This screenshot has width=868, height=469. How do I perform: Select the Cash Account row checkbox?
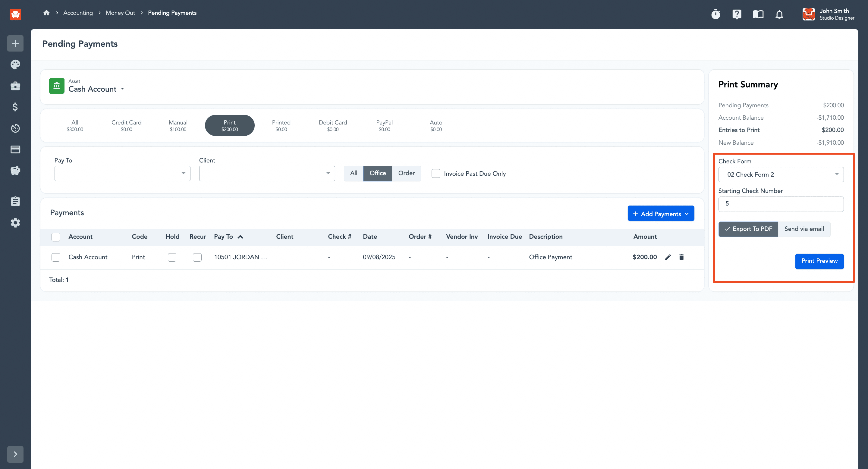(56, 257)
